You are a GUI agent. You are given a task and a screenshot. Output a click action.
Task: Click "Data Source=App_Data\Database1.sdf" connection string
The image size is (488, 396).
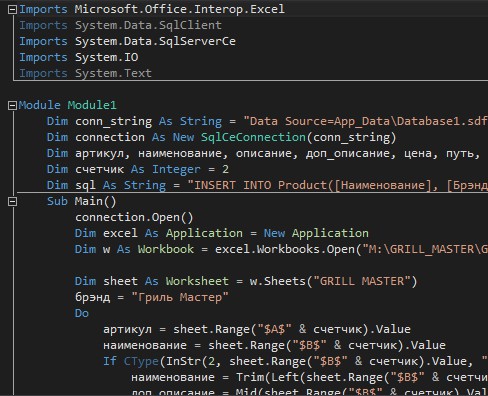tap(366, 121)
